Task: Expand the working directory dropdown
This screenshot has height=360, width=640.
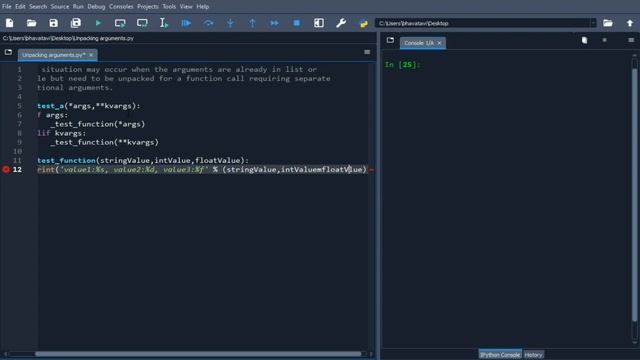Action: [x=593, y=23]
